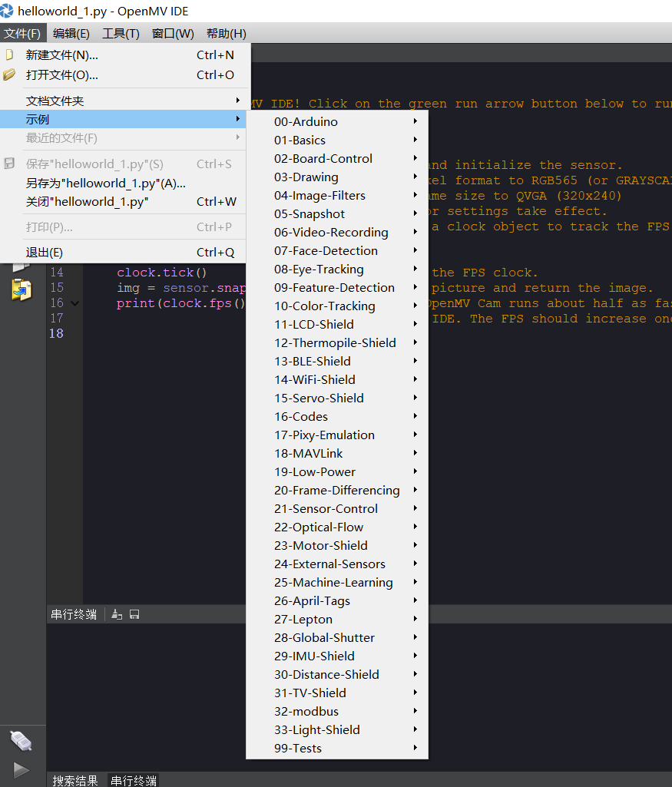Click the clock.tick() code on line 14
This screenshot has width=672, height=787.
click(161, 273)
